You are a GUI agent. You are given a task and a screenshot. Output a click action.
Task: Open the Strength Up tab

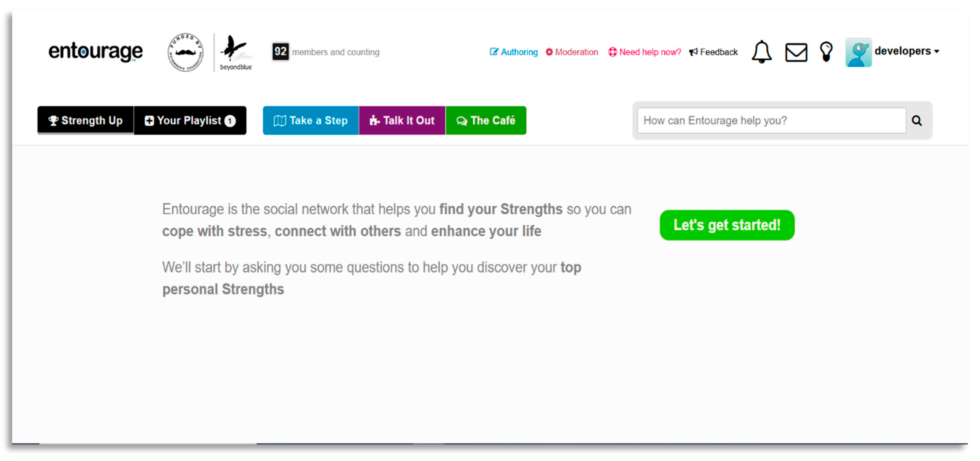[x=86, y=120]
